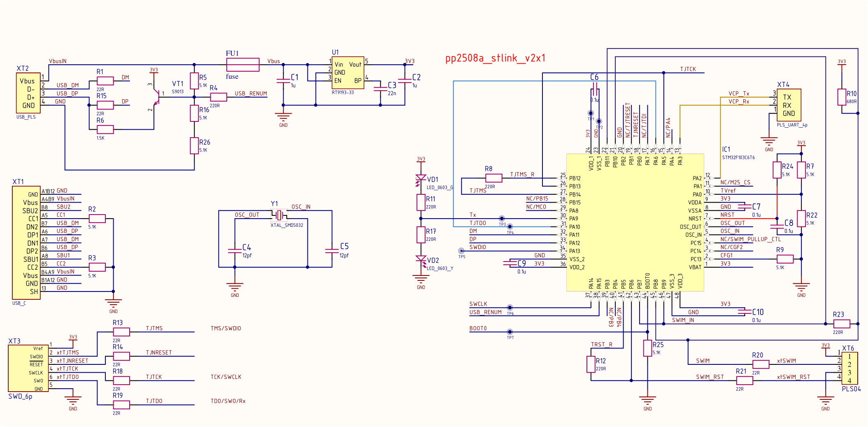
Task: Click the VCP_Tx net label
Action: [739, 93]
